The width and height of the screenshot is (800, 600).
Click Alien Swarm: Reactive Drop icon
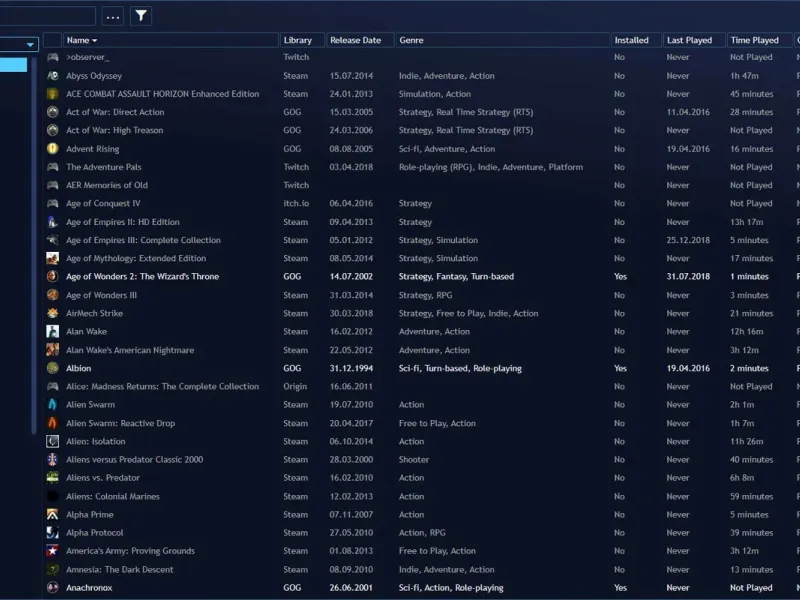click(x=53, y=423)
